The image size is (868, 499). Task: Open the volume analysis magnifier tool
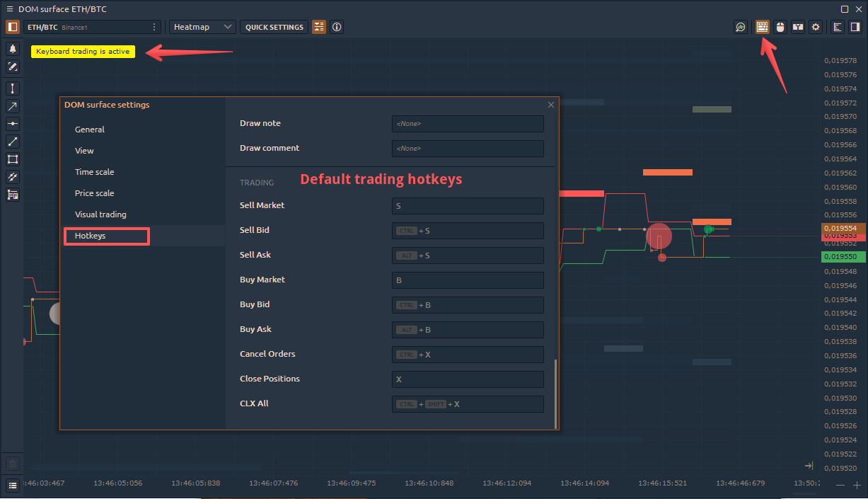pos(741,27)
